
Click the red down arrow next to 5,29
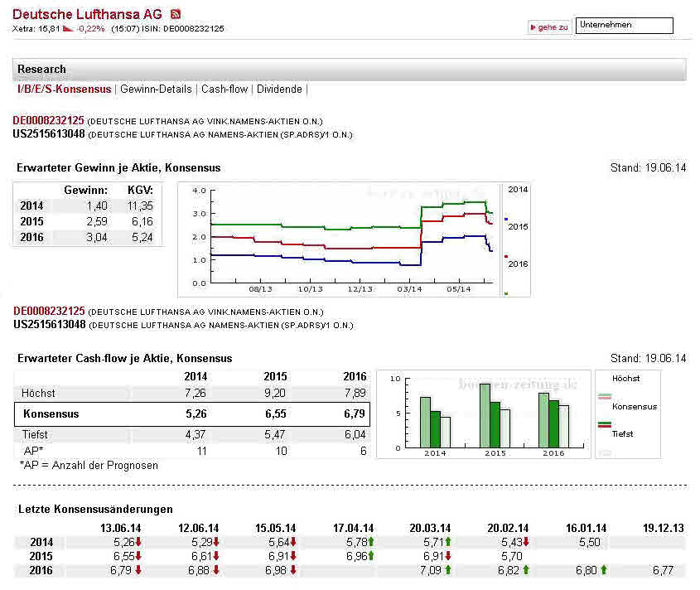216,542
